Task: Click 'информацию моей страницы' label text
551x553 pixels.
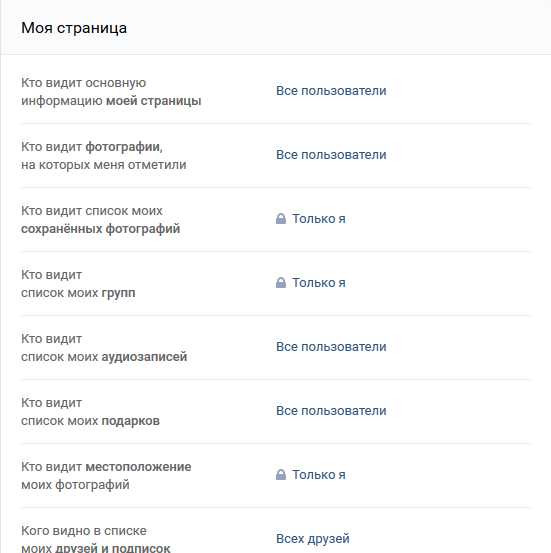Action: (111, 101)
